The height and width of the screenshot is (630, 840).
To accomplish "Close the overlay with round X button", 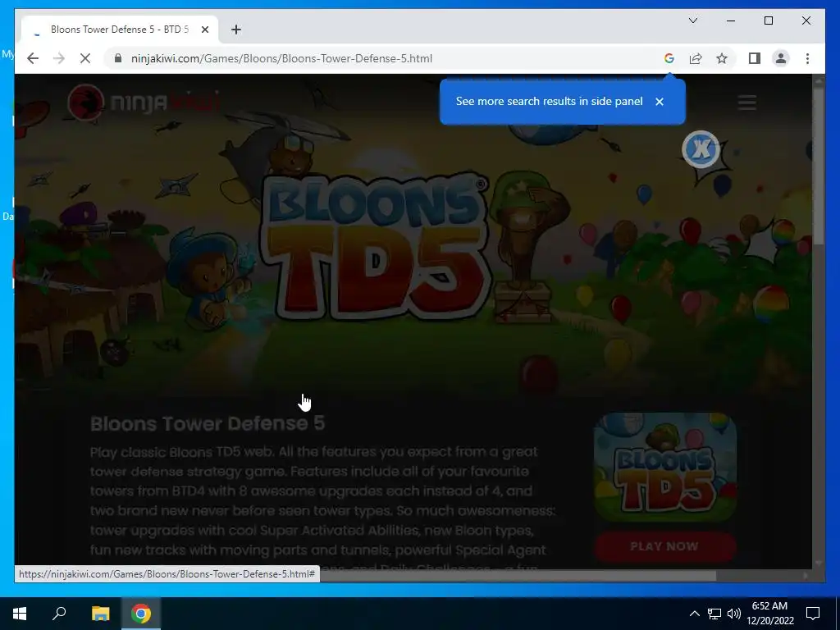I will coord(701,149).
